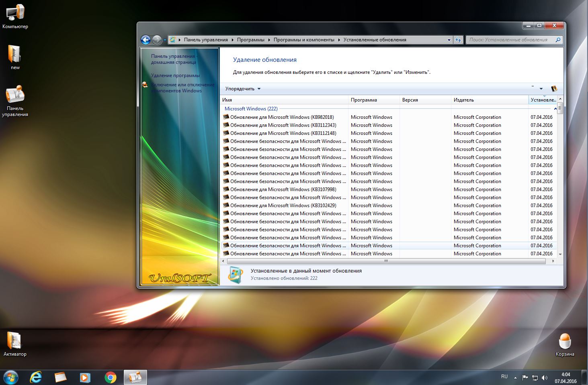This screenshot has width=588, height=385.
Task: Collapse the Microsoft Windows (222) group
Action: 555,109
